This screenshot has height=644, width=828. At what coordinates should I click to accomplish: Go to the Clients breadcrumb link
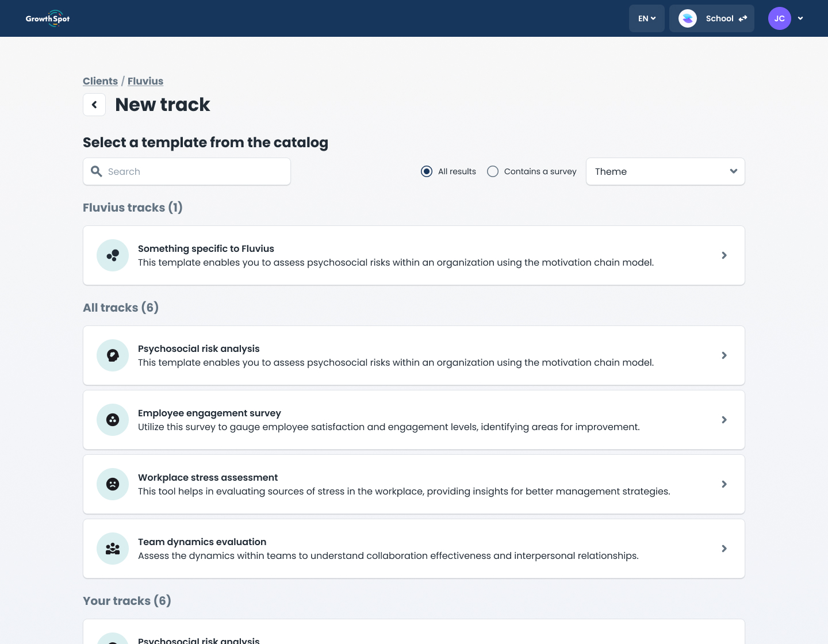[x=100, y=81]
